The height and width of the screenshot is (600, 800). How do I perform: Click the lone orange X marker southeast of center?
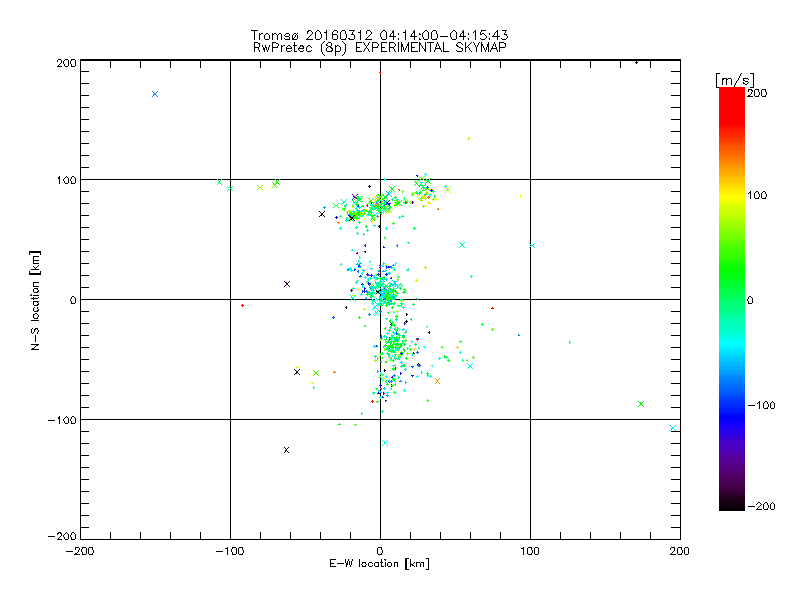pos(437,381)
